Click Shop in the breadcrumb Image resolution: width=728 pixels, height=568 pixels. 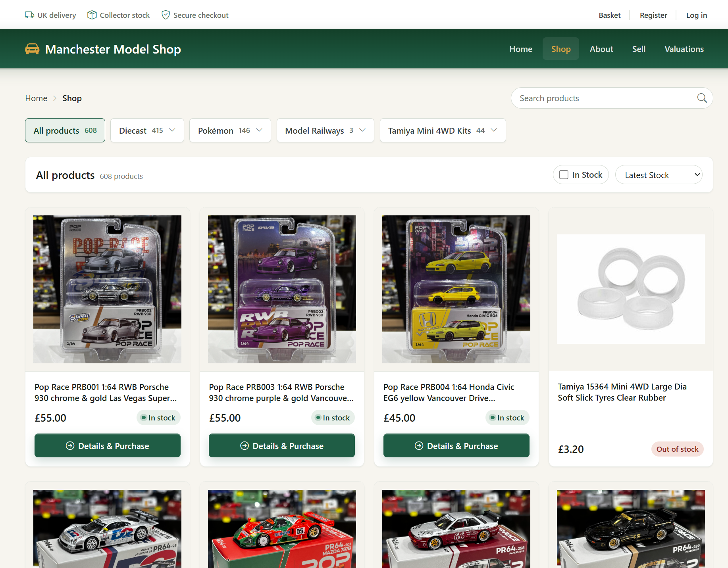pyautogui.click(x=72, y=98)
